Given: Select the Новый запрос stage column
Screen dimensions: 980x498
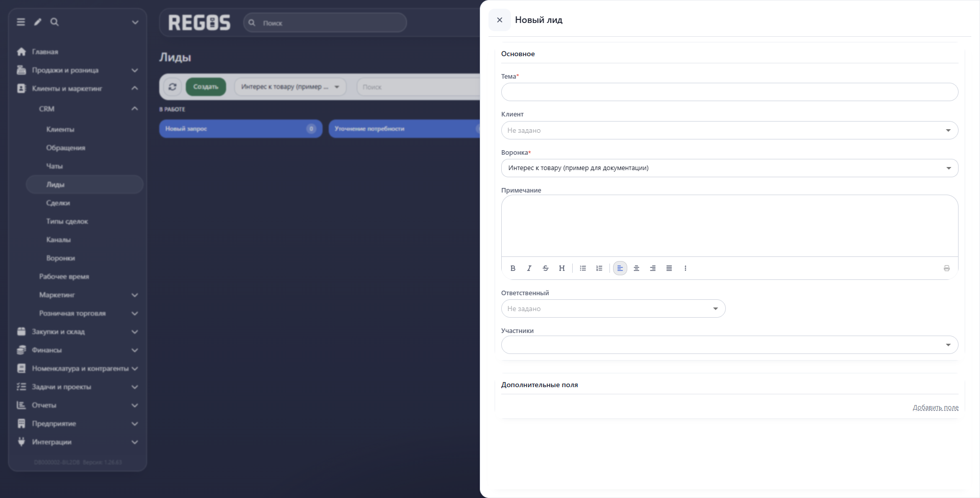Looking at the screenshot, I should click(x=240, y=129).
